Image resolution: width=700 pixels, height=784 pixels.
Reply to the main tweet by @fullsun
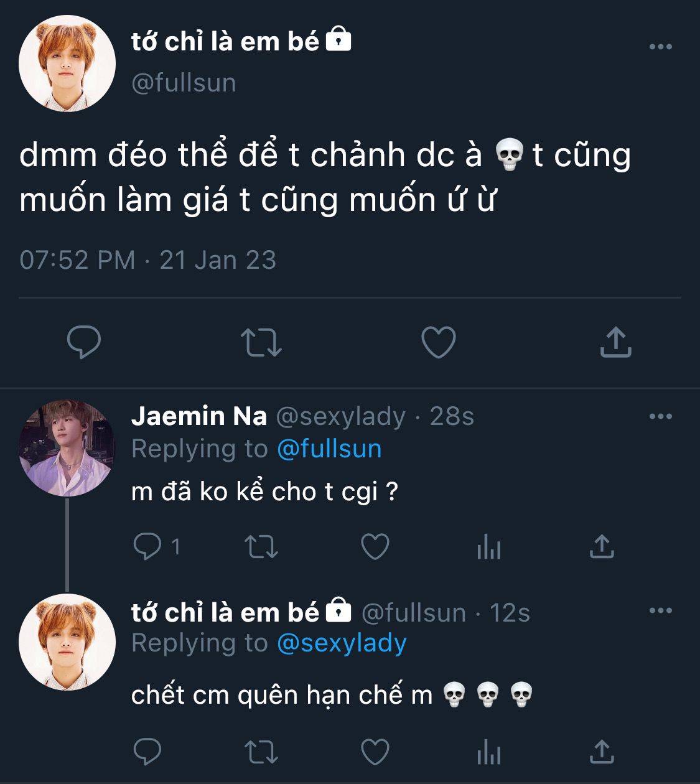(x=84, y=342)
